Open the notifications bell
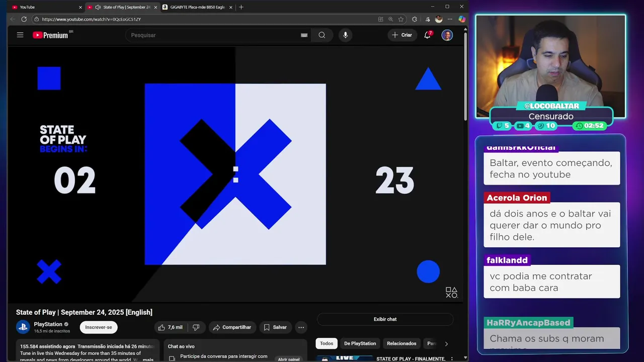This screenshot has height=362, width=644. point(427,35)
